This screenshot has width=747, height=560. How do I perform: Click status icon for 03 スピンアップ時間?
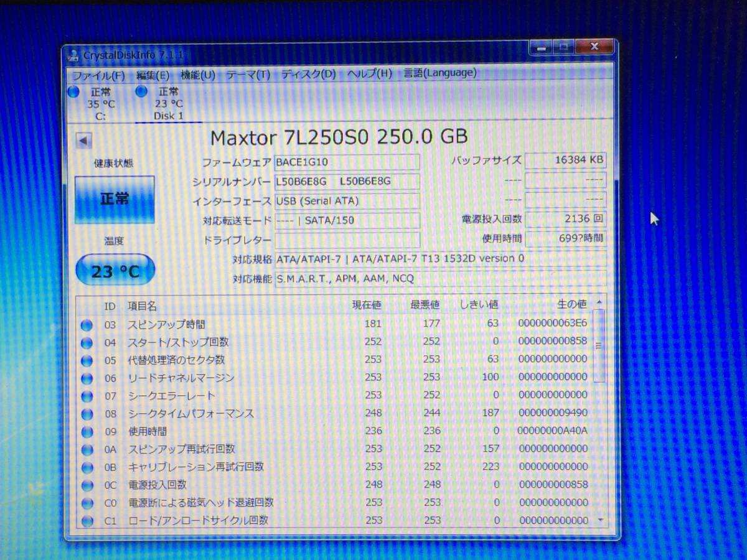point(87,325)
